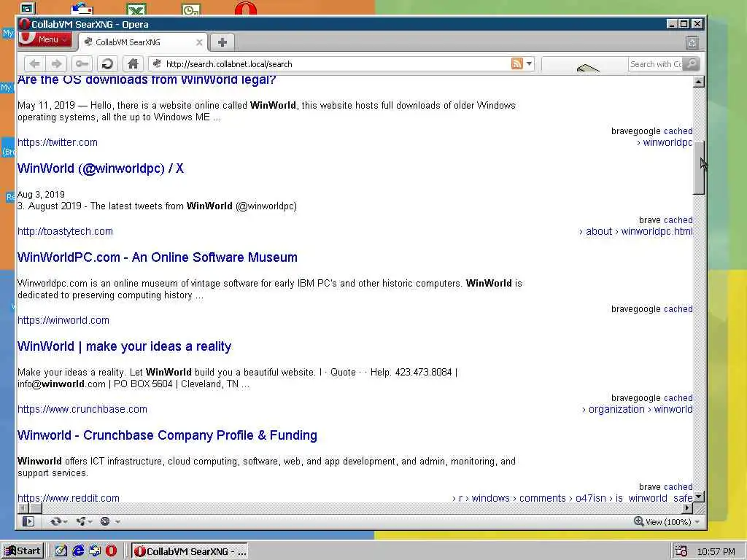Reload the page with the Reload button
The width and height of the screenshot is (747, 560).
point(107,64)
